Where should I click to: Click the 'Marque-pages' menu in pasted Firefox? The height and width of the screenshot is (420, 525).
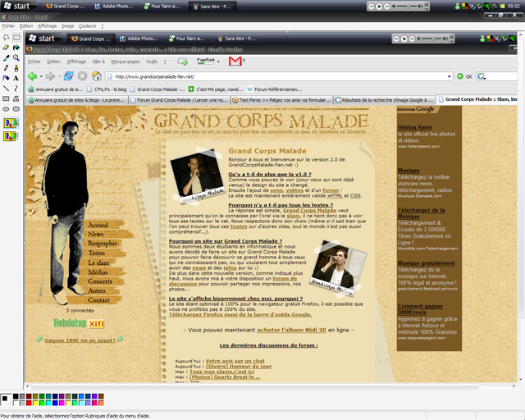pyautogui.click(x=126, y=62)
